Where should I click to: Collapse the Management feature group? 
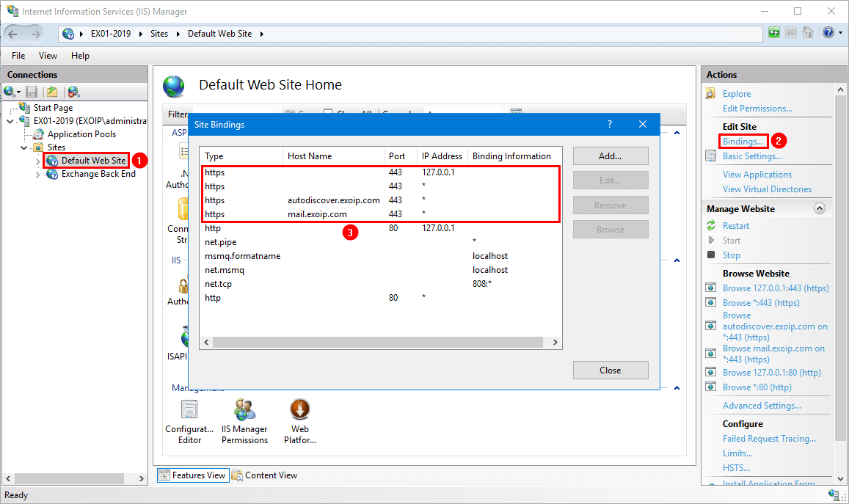[x=677, y=388]
